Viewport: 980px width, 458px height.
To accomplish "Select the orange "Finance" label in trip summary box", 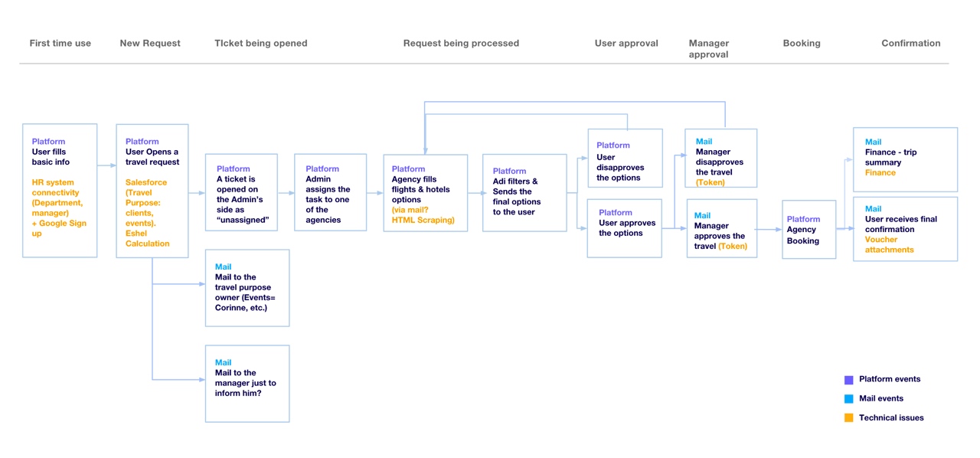I will click(x=880, y=172).
